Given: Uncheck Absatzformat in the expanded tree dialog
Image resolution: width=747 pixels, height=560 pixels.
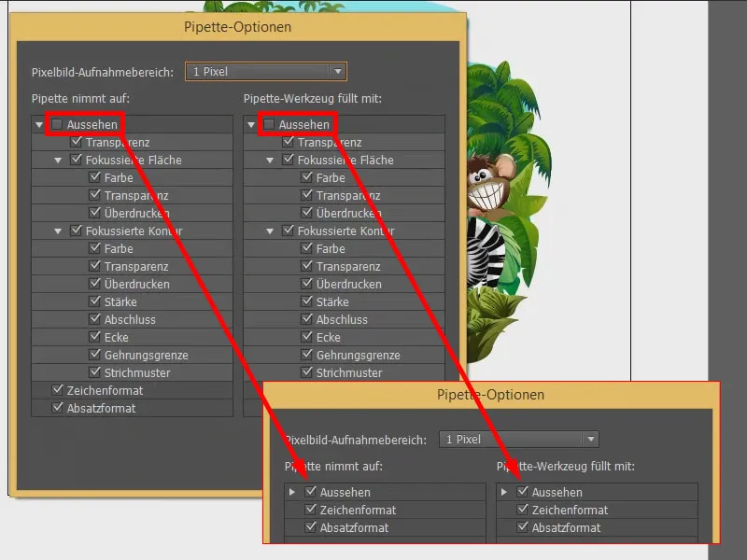Looking at the screenshot, I should click(x=57, y=408).
